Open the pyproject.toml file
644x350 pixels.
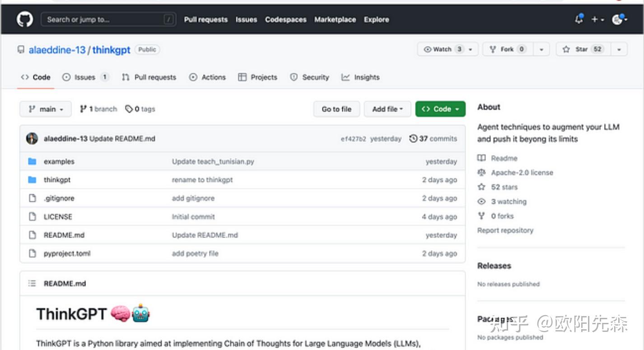67,254
